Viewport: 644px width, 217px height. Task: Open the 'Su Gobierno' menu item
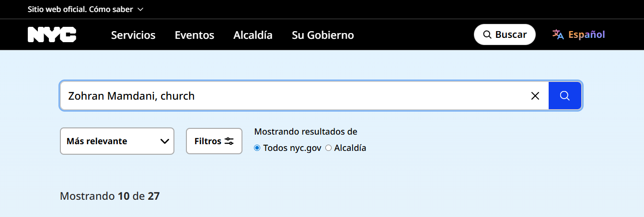[x=322, y=35]
